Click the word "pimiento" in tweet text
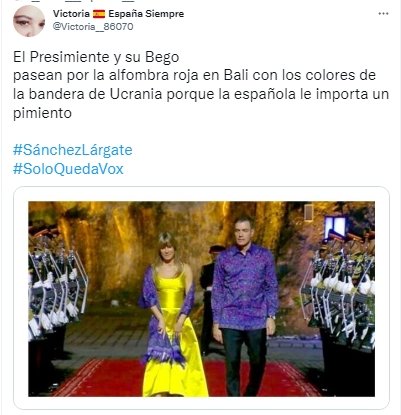 click(42, 113)
